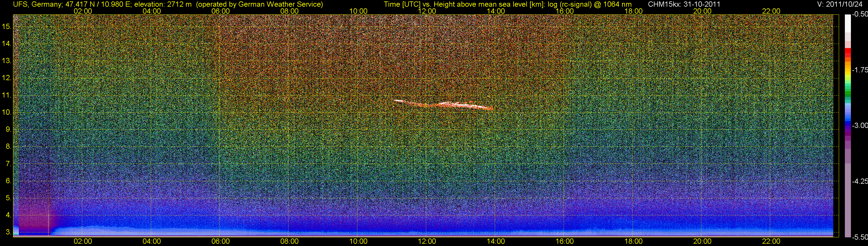Screen dimensions: 868x246
Task: Click bottom time axis label 18:00
Action: pyautogui.click(x=633, y=241)
